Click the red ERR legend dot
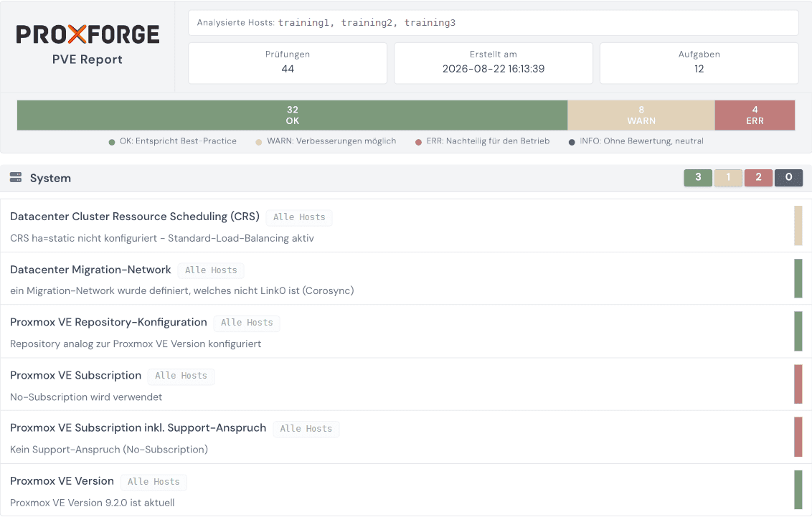The image size is (812, 517). click(418, 142)
